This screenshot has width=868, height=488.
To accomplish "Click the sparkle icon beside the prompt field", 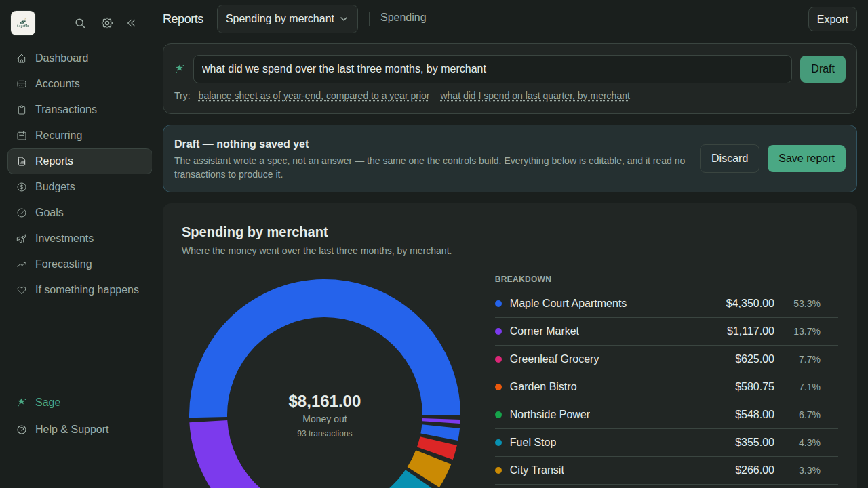I will coord(180,68).
